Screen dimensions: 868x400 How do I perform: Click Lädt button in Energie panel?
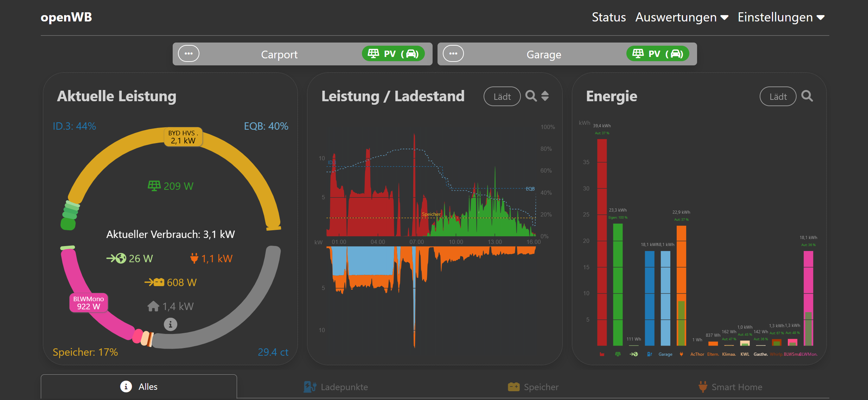coord(778,96)
